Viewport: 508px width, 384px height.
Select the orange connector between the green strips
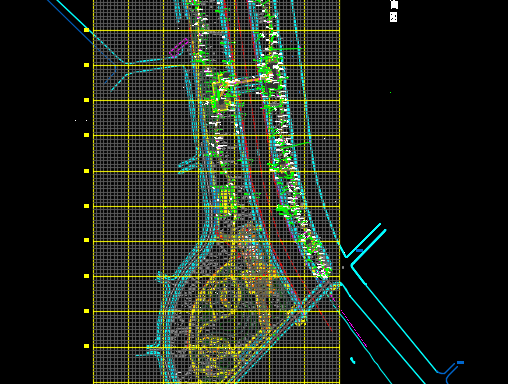click(x=248, y=80)
